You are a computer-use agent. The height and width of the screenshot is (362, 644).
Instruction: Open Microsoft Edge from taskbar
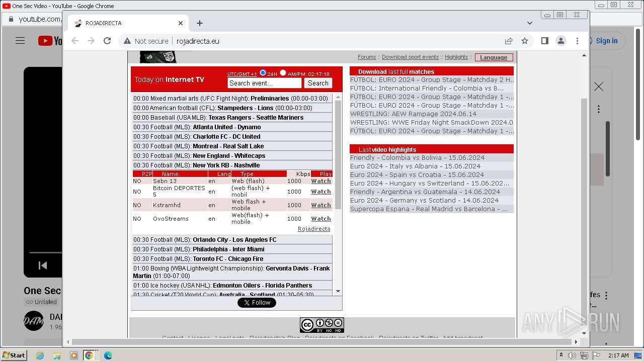click(108, 355)
